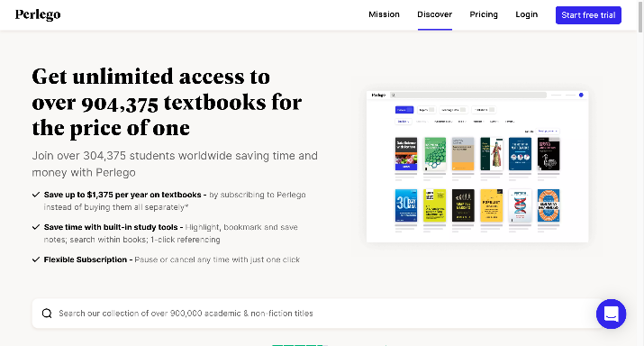
Task: Click the search magnifier icon
Action: [x=47, y=314]
